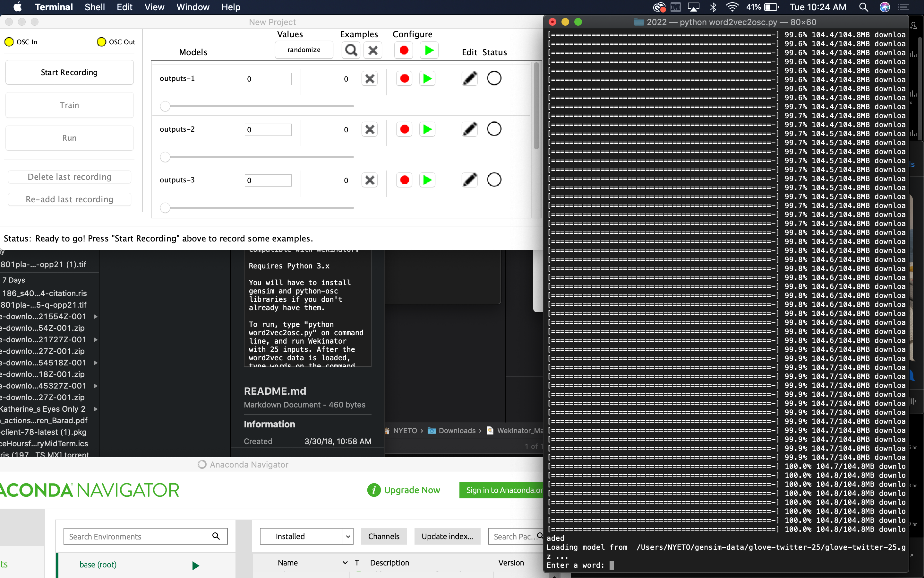Click the Run button in Wekinator

[x=70, y=138]
